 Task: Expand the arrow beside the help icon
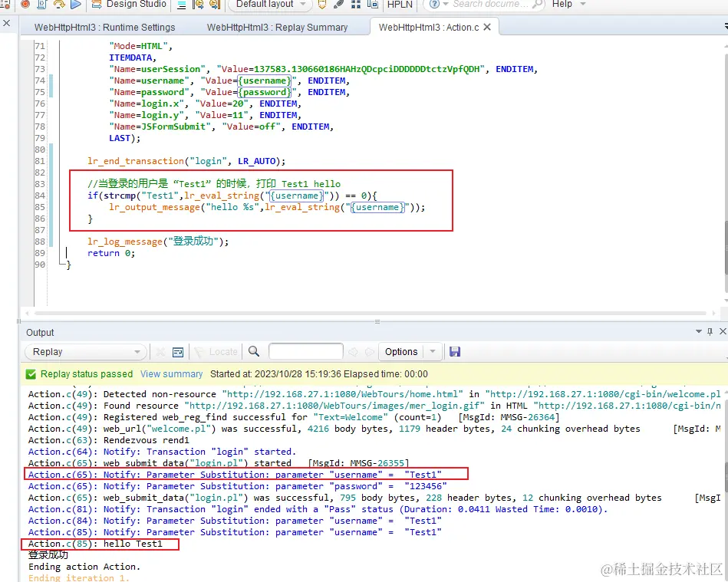(x=446, y=4)
